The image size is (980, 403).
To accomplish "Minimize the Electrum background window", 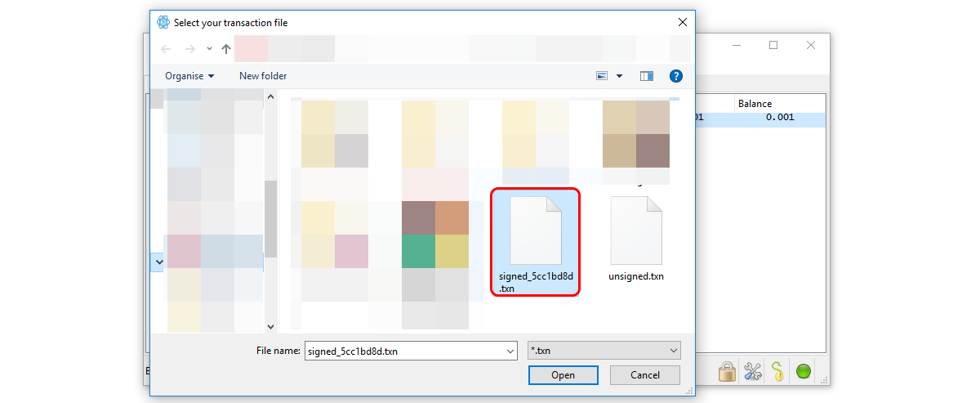I will tap(736, 45).
